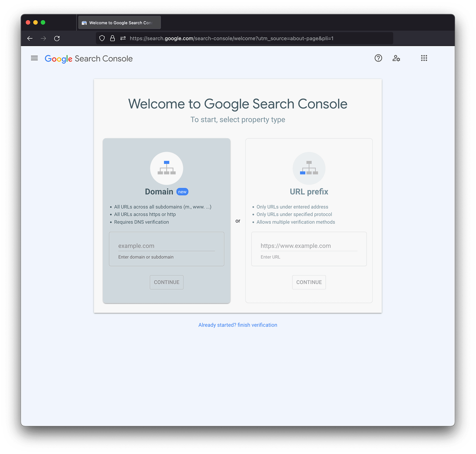Viewport: 476px width, 454px height.
Task: Click 'Only URLs under entered address'
Action: 292,207
